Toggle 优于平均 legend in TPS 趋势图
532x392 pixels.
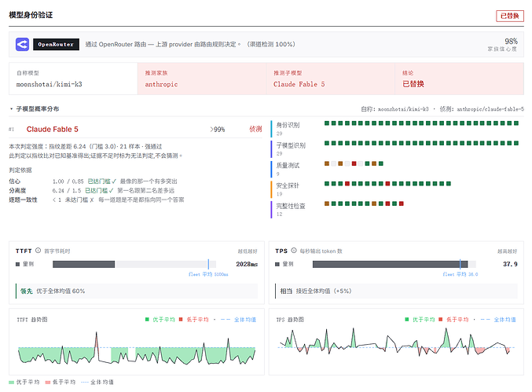point(420,320)
